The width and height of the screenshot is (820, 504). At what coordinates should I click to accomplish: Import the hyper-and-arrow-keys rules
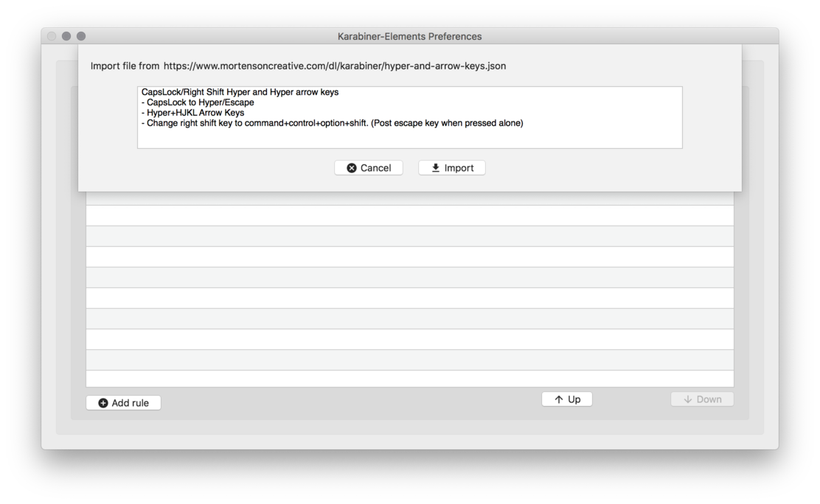pyautogui.click(x=452, y=168)
